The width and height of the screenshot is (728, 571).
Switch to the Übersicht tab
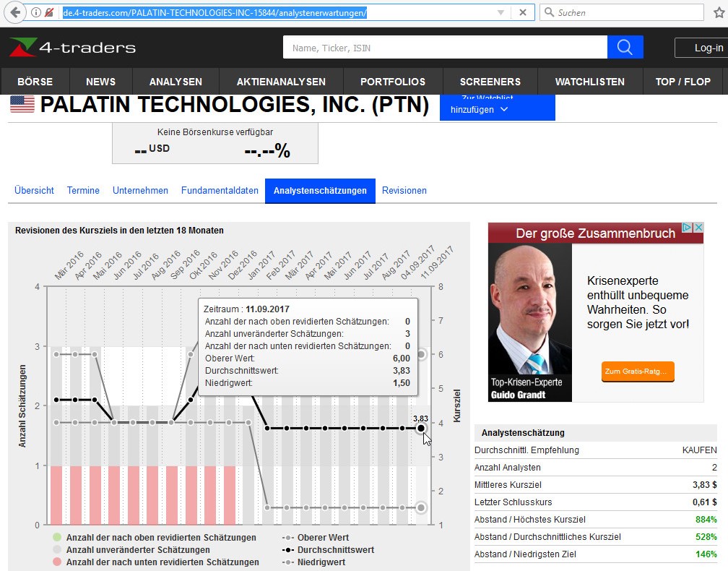click(x=34, y=191)
